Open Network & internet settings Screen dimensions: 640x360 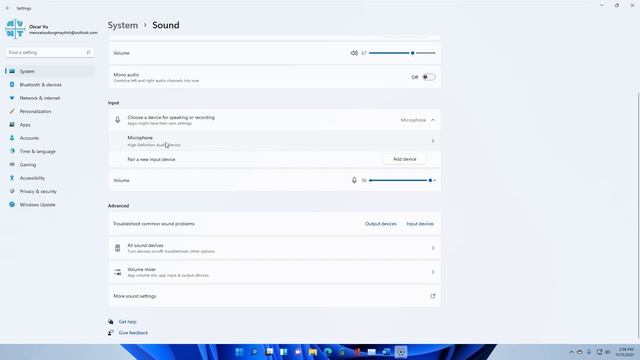pos(50,98)
